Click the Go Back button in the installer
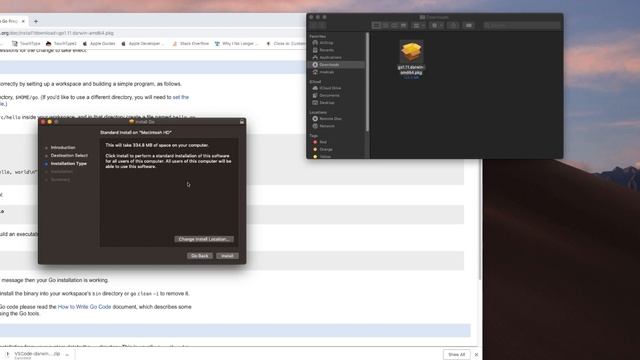This screenshot has height=360, width=640. (x=200, y=256)
